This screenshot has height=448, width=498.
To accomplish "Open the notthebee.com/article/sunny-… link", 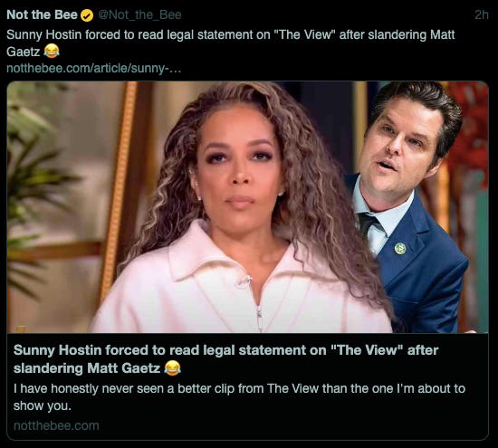I will tap(93, 68).
